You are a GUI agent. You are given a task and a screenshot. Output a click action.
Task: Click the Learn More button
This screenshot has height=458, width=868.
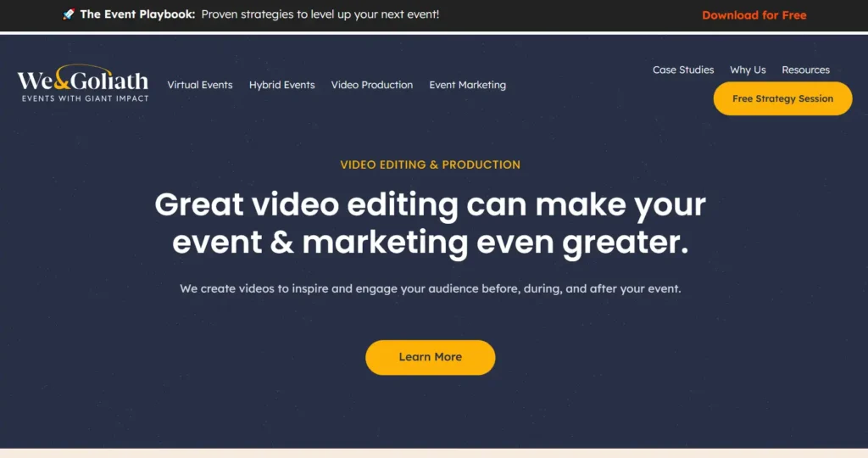point(430,357)
